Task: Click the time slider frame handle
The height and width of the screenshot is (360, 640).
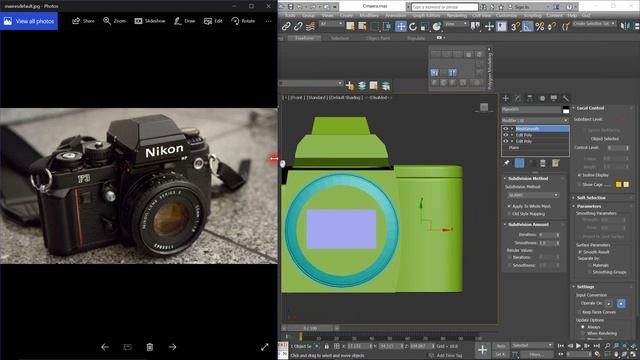Action: 310,328
